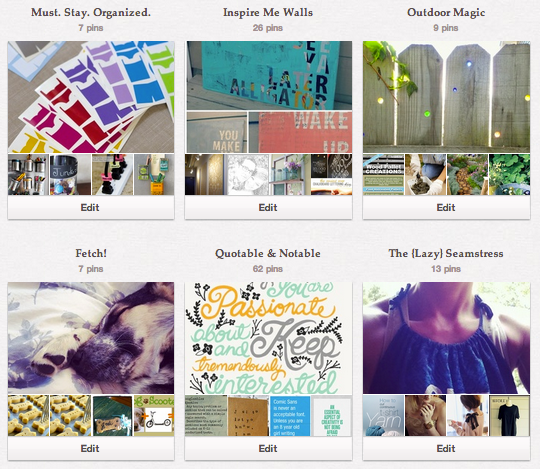Open the colorful label stickers cover image
This screenshot has height=469, width=540.
coord(91,97)
